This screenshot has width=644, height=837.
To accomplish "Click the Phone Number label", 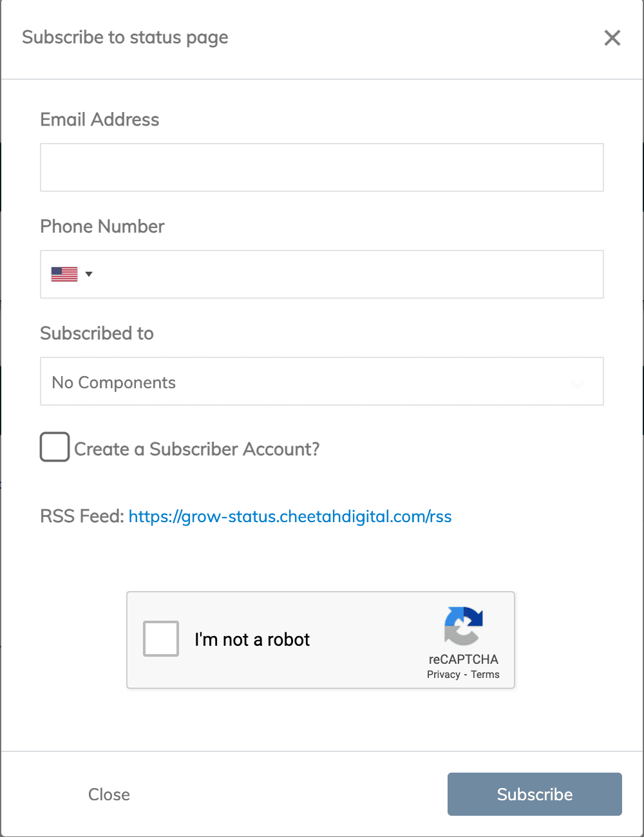I will pos(102,227).
